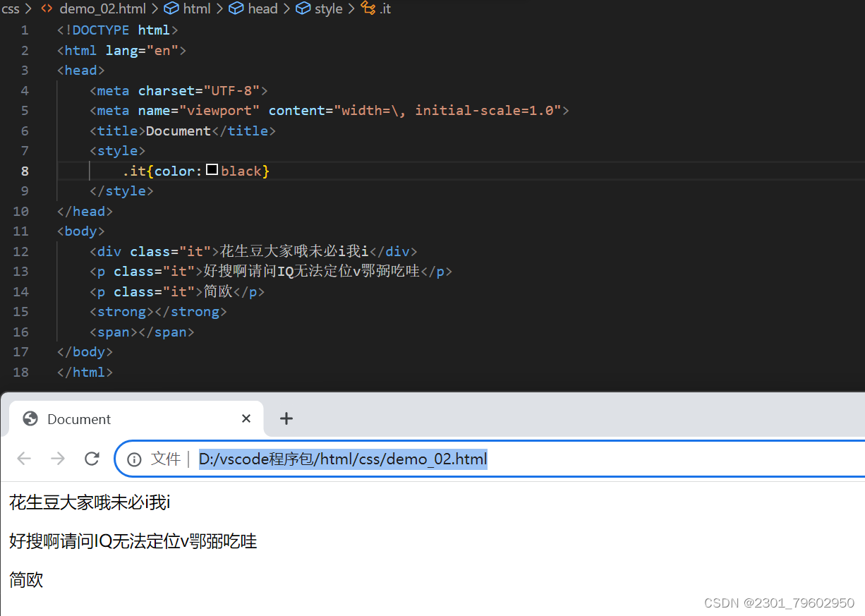
Task: Click the div text 花生豆大家哦未必i我i in code
Action: coord(294,251)
